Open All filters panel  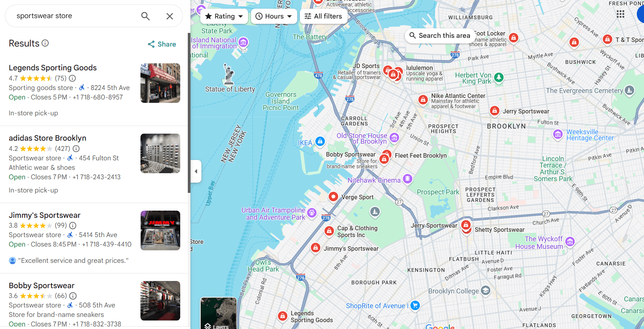tap(323, 16)
